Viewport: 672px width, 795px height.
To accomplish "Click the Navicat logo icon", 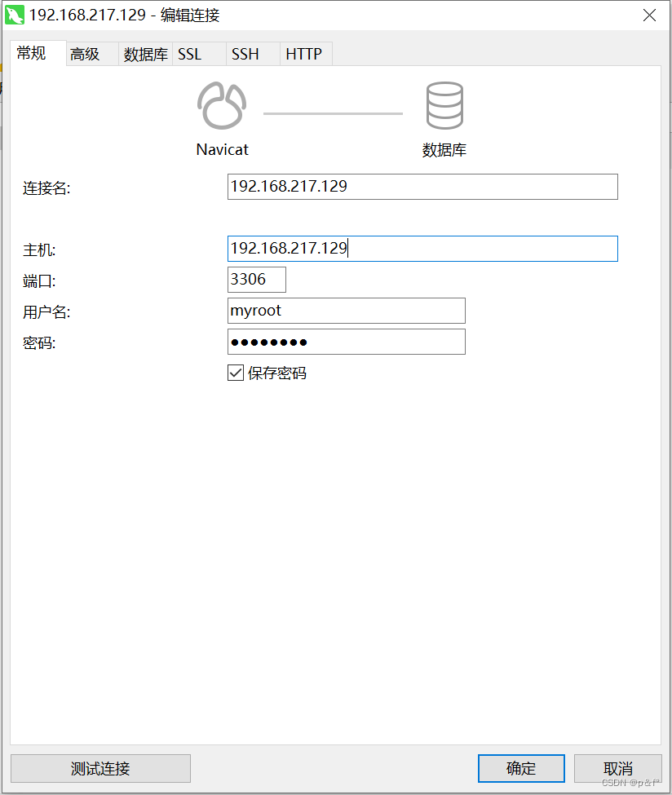I will pos(221,104).
